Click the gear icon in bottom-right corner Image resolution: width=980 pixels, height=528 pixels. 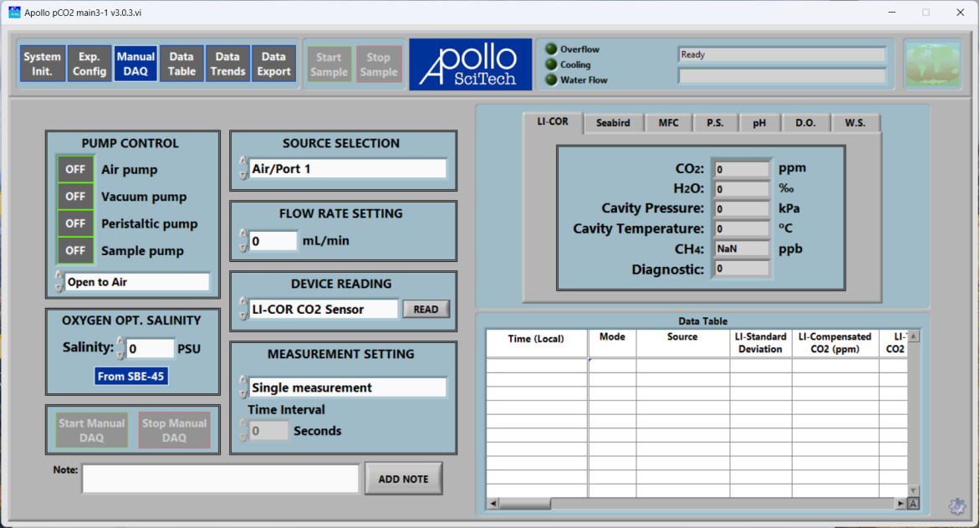tap(957, 505)
